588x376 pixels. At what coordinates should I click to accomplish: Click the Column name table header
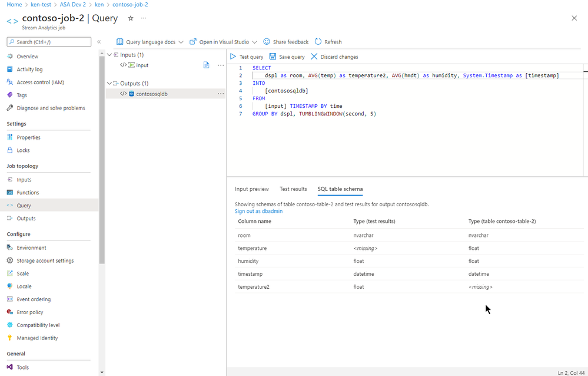pyautogui.click(x=255, y=221)
